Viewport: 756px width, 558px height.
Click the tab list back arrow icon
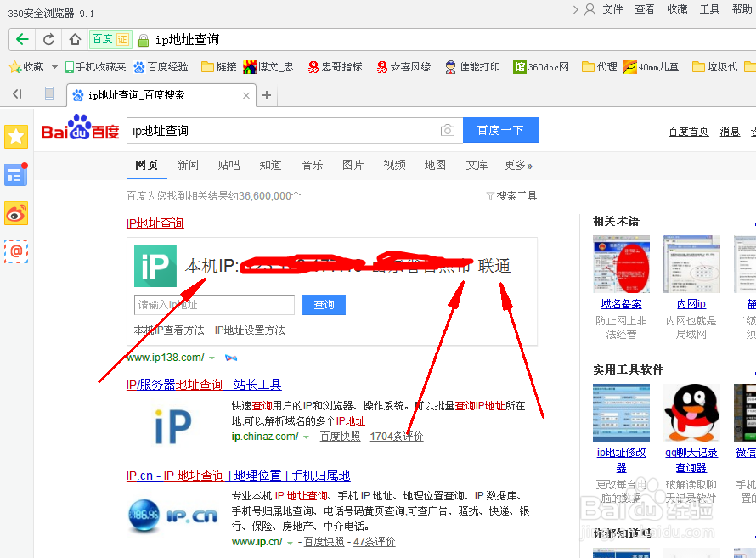click(17, 94)
